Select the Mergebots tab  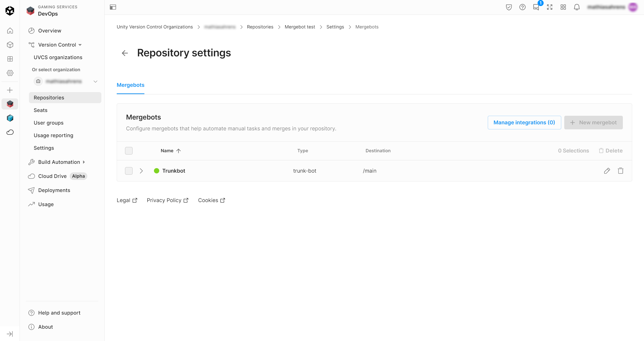click(130, 85)
